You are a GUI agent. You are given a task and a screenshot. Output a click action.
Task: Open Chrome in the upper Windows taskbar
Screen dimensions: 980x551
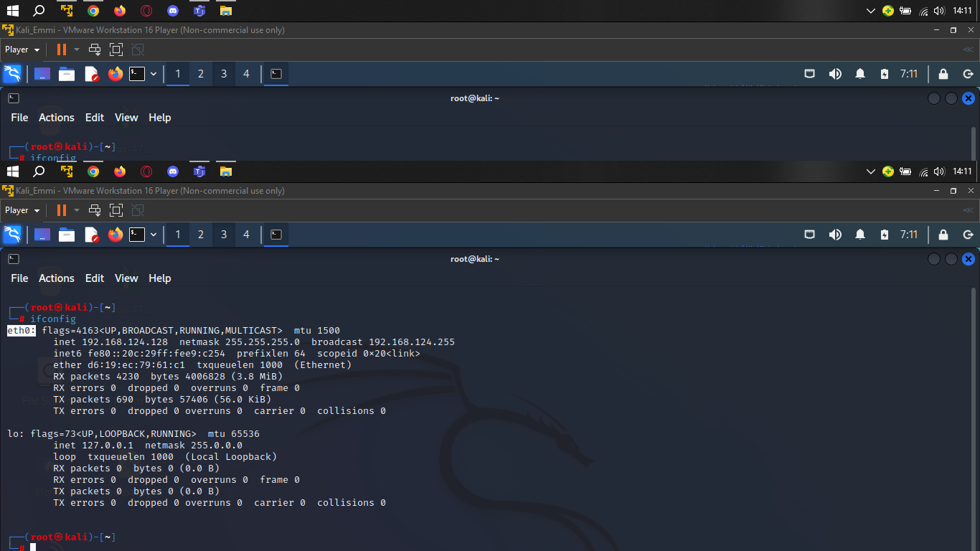(x=93, y=11)
